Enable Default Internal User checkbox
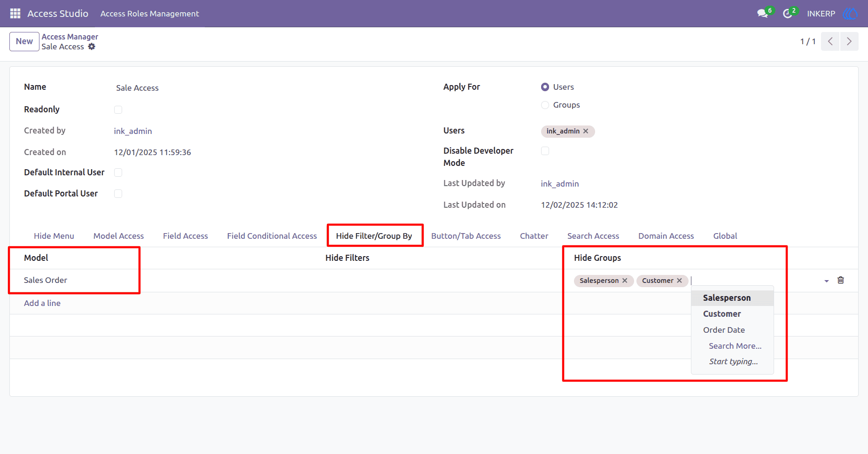 coord(118,172)
